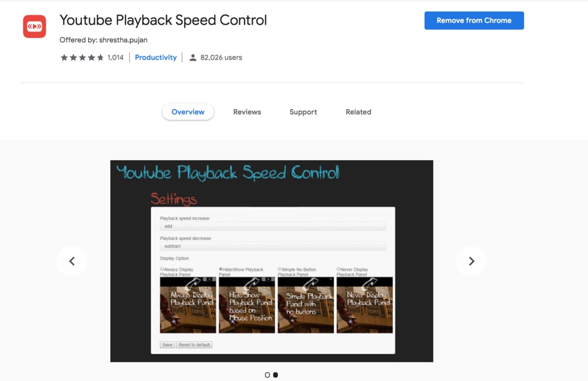Viewport: 588px width, 381px height.
Task: Choose Simple No Button Playback Panel radio
Action: click(280, 269)
